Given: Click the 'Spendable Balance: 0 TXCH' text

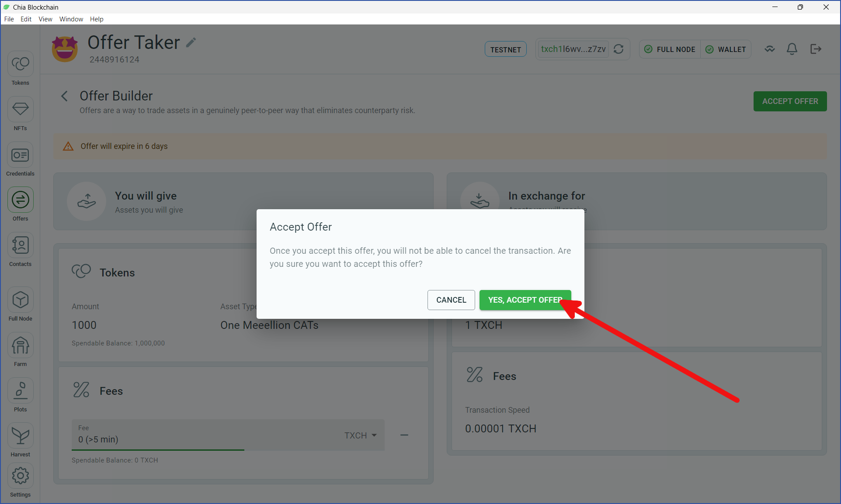Looking at the screenshot, I should pyautogui.click(x=115, y=460).
